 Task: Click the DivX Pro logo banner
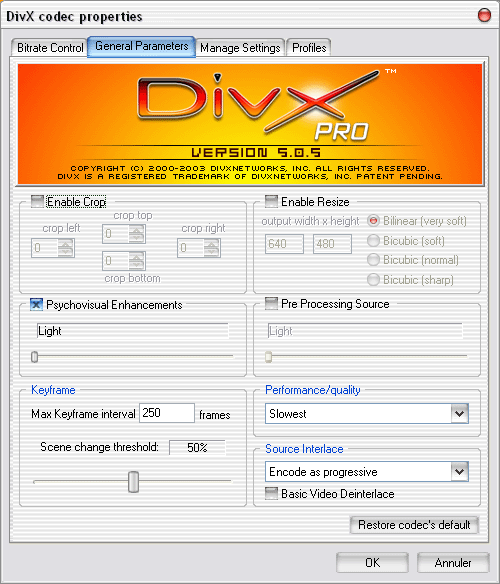click(250, 124)
